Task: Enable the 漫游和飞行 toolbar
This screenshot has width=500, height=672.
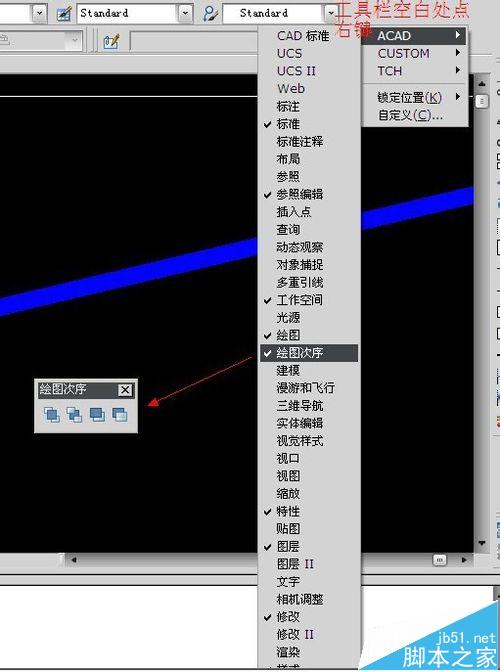Action: click(309, 388)
